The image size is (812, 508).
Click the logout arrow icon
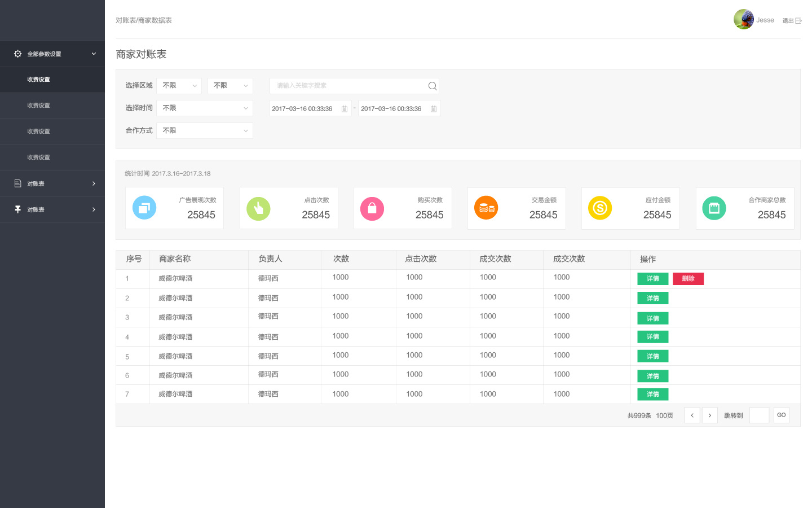coord(798,21)
